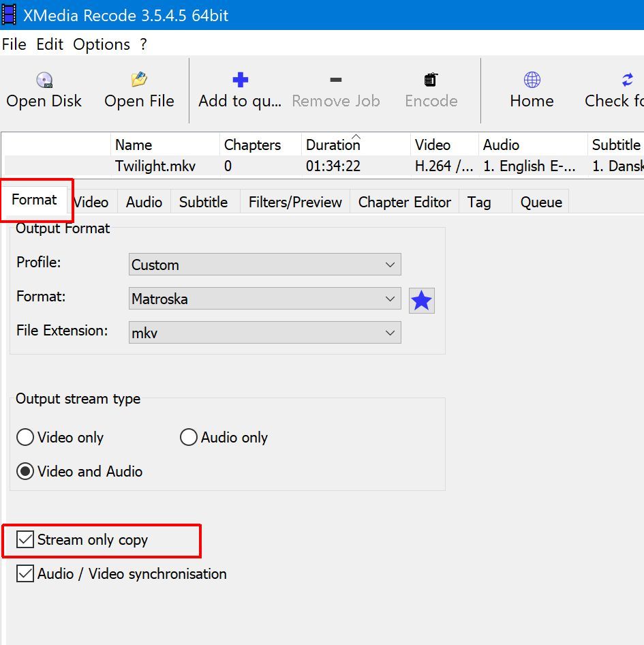Sort list by Name column header
This screenshot has width=644, height=645.
coord(166,145)
